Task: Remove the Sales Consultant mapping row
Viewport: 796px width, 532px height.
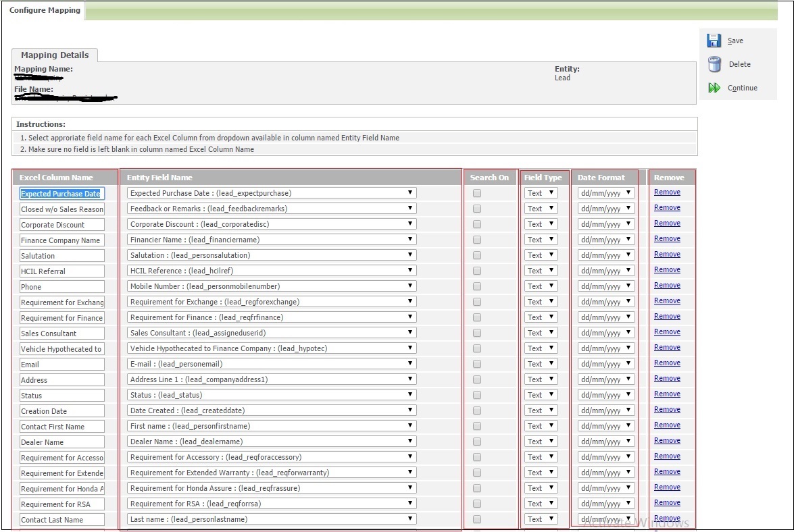Action: point(667,331)
